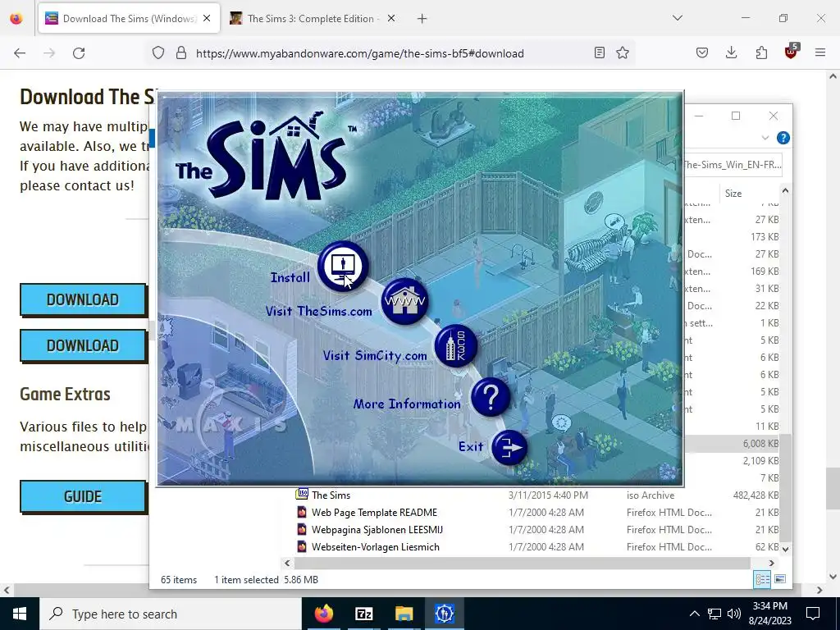Viewport: 840px width, 630px height.
Task: Open Windows notification center icon
Action: coord(813,614)
